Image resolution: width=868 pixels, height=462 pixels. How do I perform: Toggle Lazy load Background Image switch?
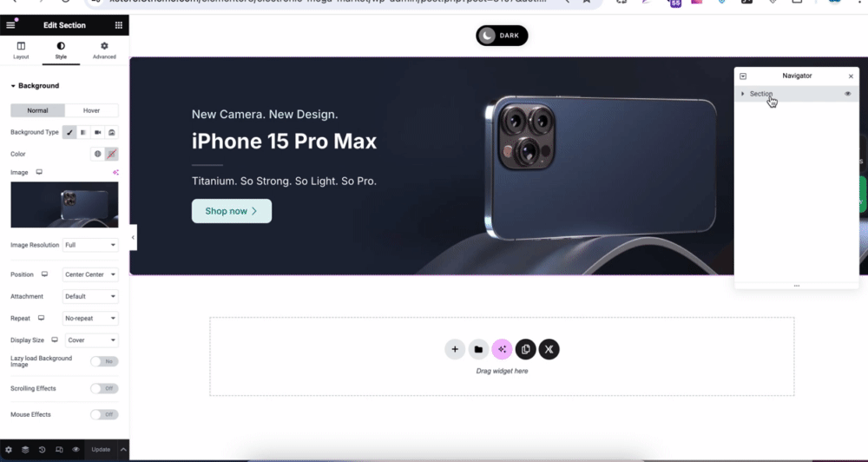coord(104,361)
